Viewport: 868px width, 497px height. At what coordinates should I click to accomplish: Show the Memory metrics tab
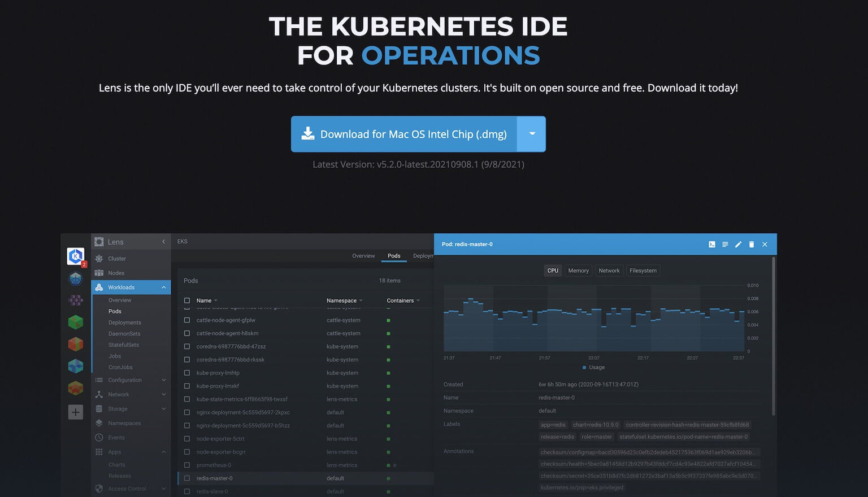(x=578, y=271)
